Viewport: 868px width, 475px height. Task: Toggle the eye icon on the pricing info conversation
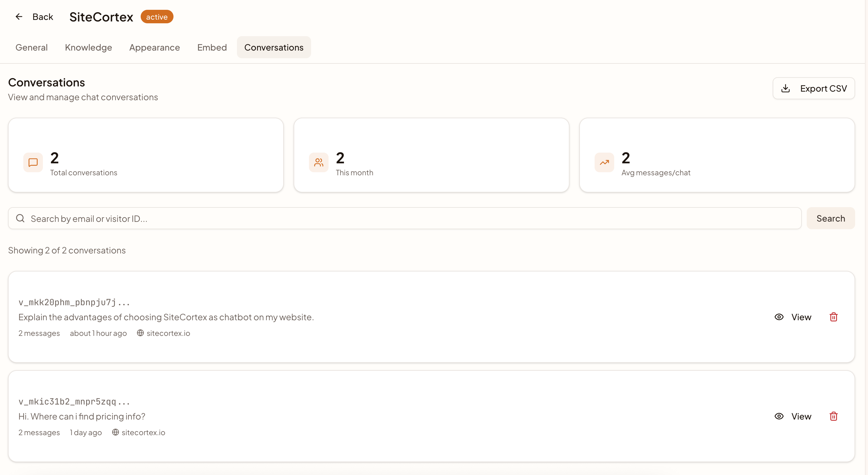[x=779, y=416]
